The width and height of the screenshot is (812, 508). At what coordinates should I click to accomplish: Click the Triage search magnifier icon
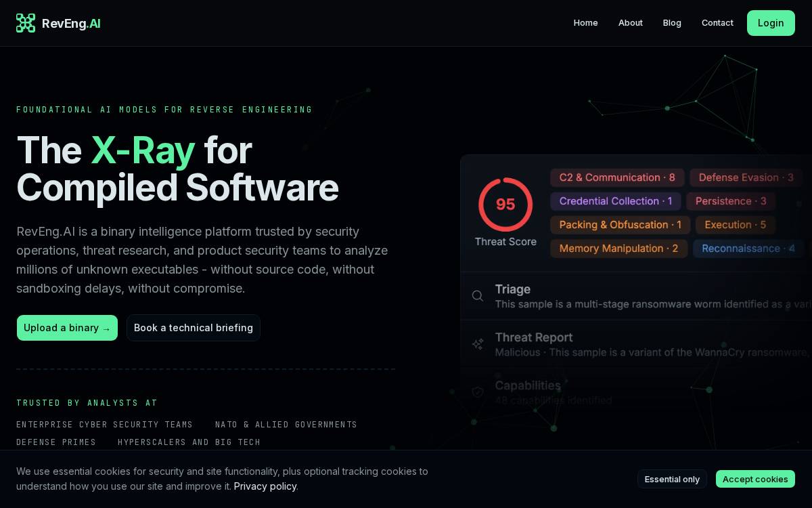[478, 296]
